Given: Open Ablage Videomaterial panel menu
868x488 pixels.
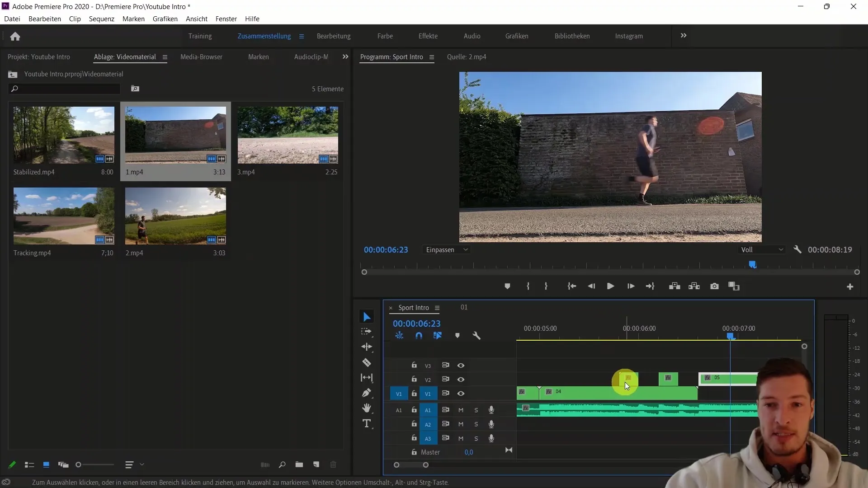Looking at the screenshot, I should [x=165, y=57].
